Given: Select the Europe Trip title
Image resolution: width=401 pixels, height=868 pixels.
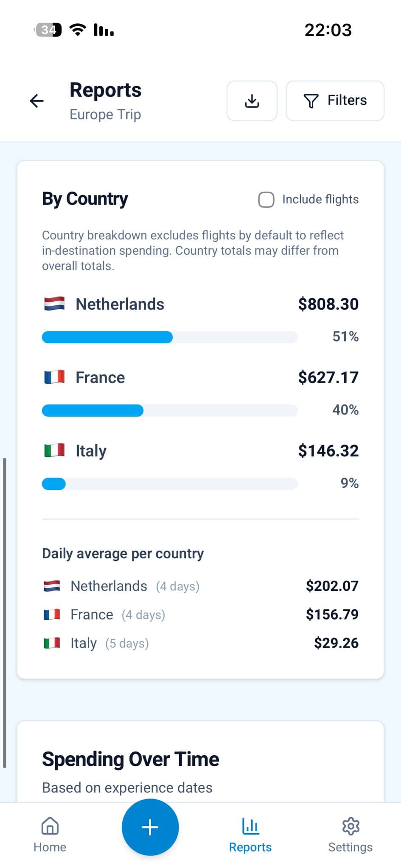Looking at the screenshot, I should click(105, 114).
